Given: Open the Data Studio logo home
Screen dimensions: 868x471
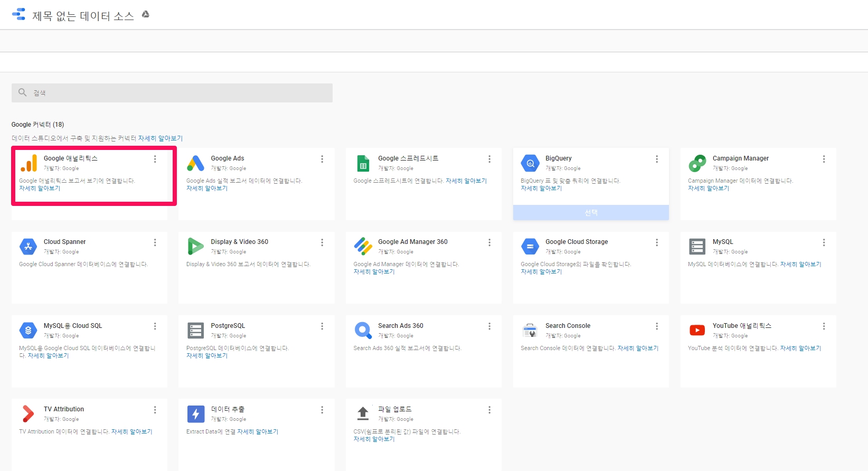Looking at the screenshot, I should (18, 15).
